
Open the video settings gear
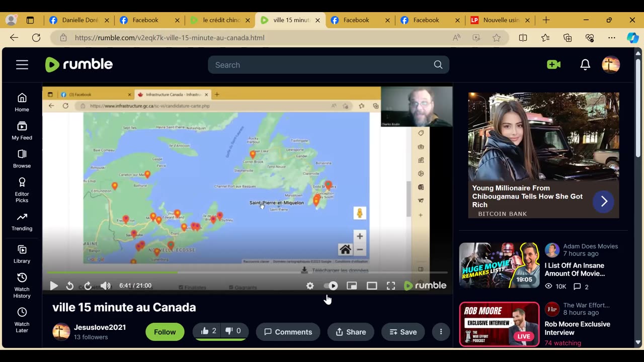point(310,286)
